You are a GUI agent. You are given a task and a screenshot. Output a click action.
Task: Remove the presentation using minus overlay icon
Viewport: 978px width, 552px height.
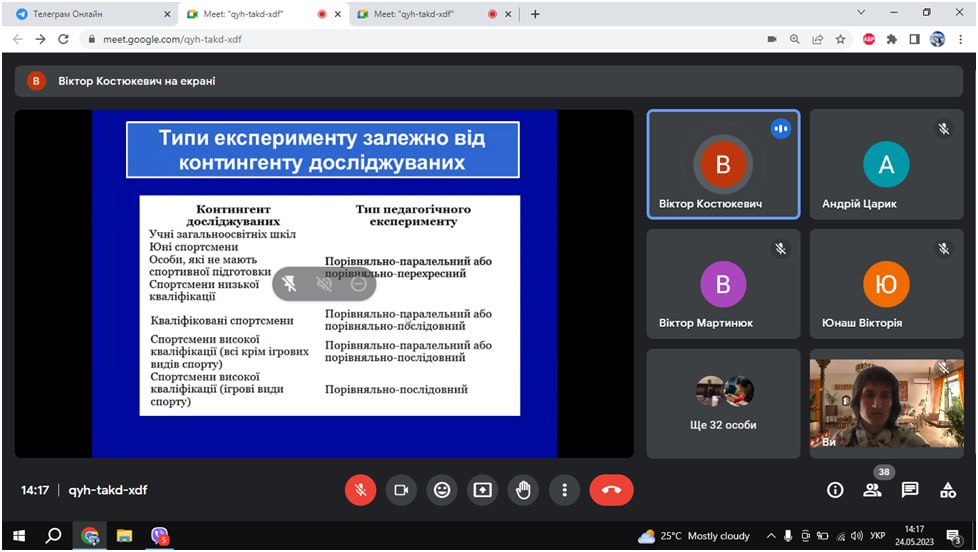(x=359, y=284)
